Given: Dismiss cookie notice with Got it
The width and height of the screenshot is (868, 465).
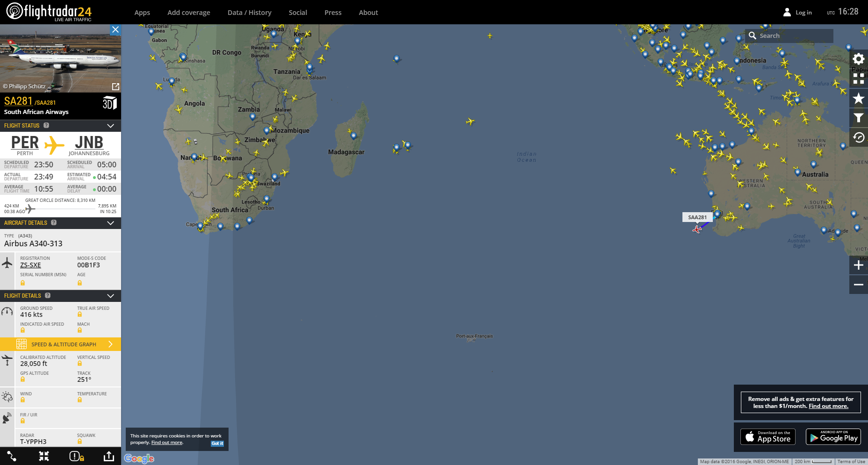Looking at the screenshot, I should point(217,444).
